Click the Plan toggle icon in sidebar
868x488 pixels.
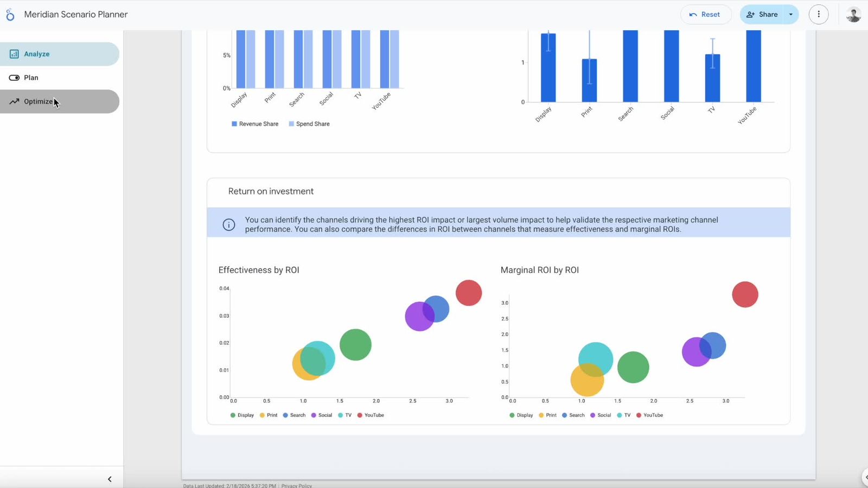pyautogui.click(x=15, y=78)
